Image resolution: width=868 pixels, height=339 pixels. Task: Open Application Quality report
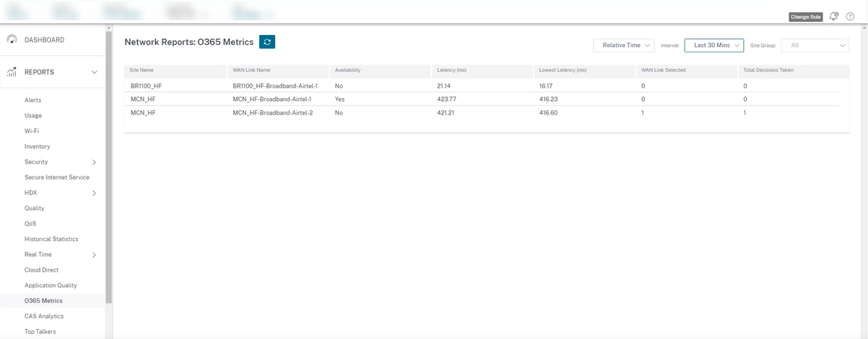[51, 285]
